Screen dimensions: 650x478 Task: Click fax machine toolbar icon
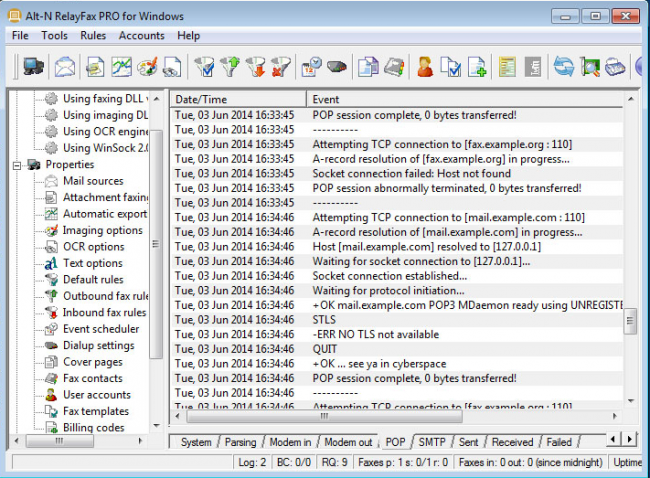615,67
